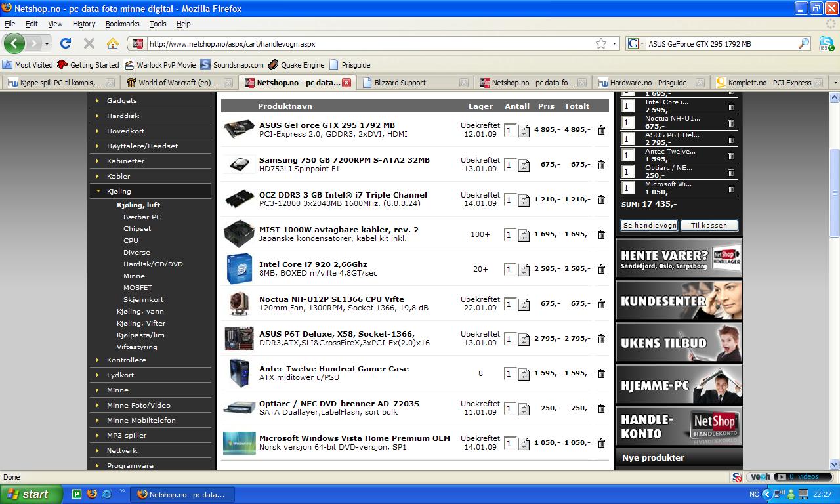Click the URL address bar
This screenshot has width=840, height=504.
pos(371,44)
